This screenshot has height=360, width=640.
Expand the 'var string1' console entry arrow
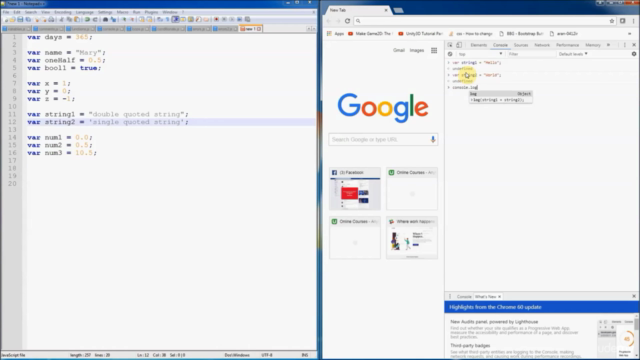click(x=449, y=63)
